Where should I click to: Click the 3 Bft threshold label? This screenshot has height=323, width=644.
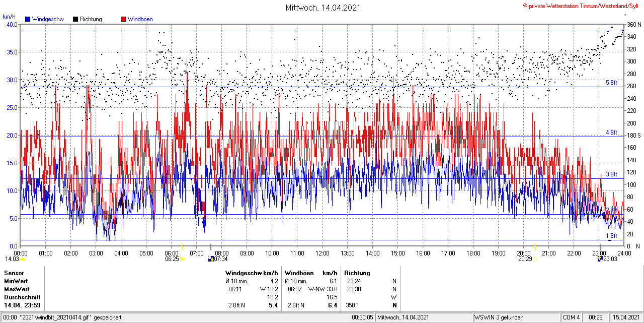(x=611, y=174)
